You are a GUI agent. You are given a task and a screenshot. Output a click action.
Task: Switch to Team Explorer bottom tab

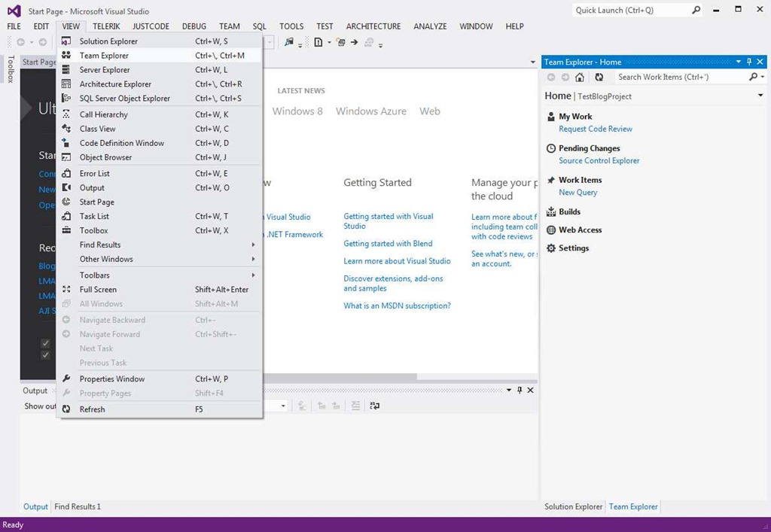[633, 506]
